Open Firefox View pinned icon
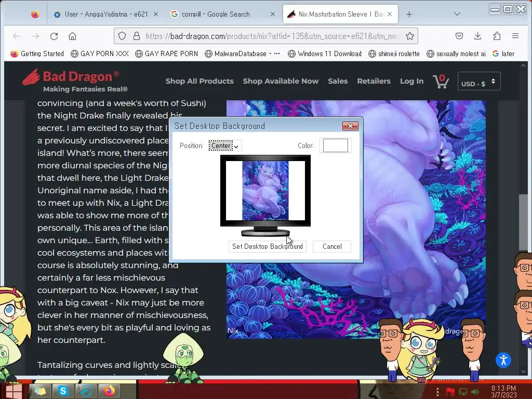This screenshot has width=532, height=399. click(35, 14)
